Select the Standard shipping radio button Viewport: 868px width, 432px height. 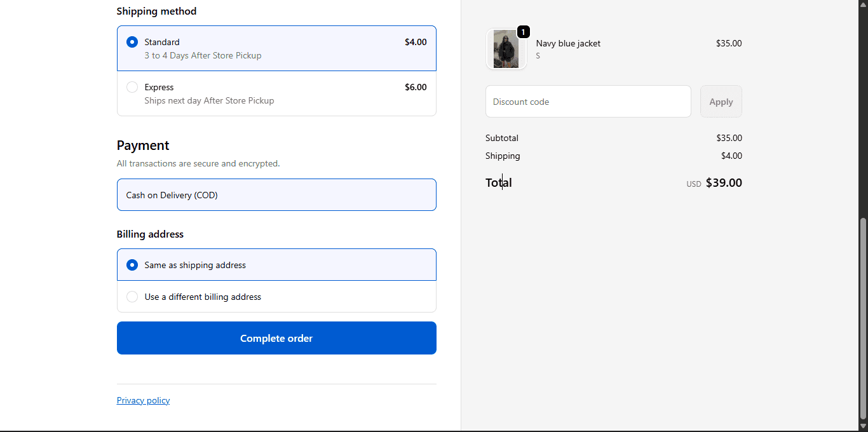pyautogui.click(x=132, y=42)
